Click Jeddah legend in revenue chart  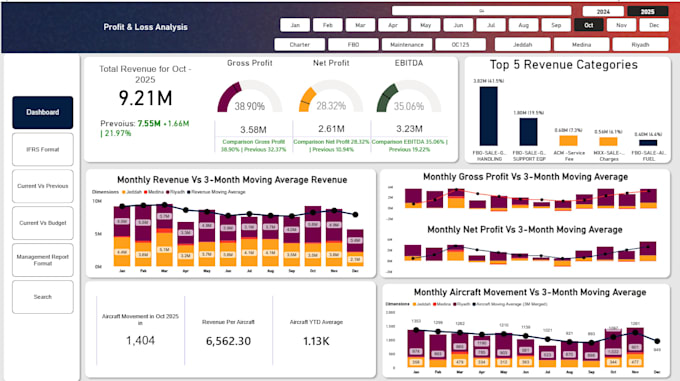click(132, 192)
